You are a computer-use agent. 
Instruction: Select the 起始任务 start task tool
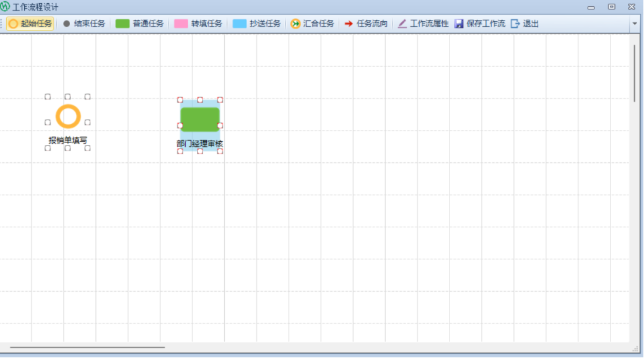(x=30, y=24)
